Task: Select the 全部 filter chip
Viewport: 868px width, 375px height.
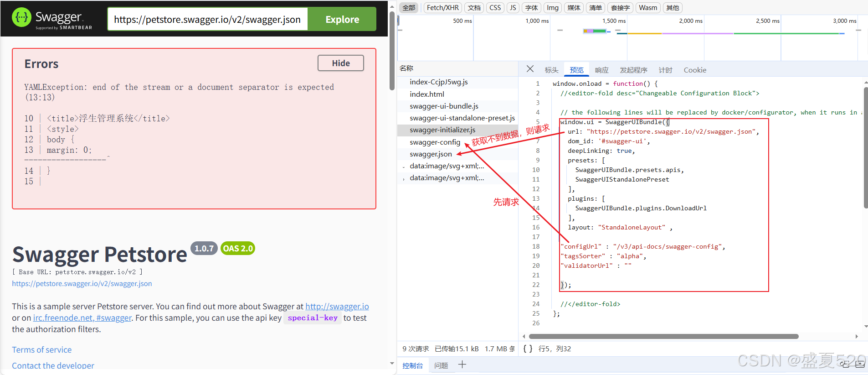Action: tap(409, 8)
